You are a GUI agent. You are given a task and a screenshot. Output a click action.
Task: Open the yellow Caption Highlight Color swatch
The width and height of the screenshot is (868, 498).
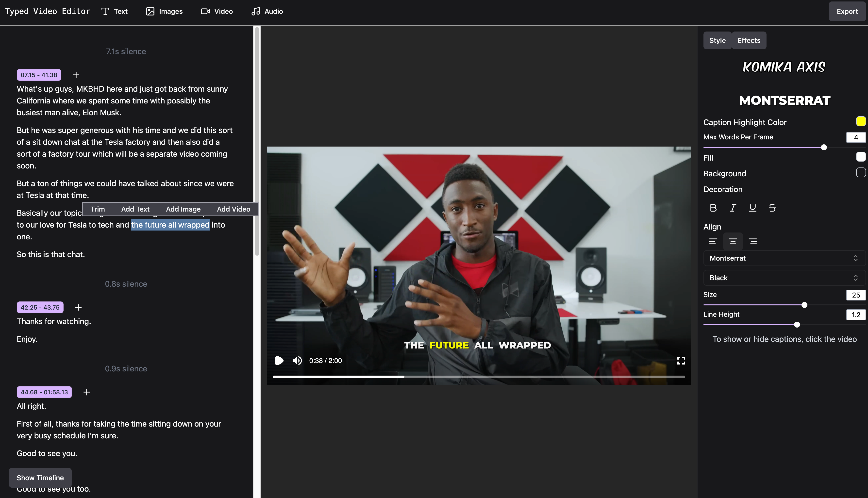coord(860,121)
